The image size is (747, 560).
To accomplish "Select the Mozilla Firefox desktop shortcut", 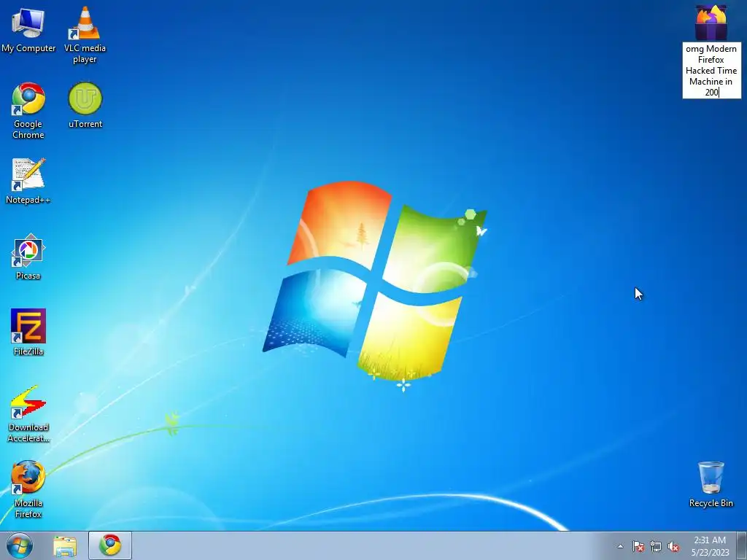I will 28,489.
